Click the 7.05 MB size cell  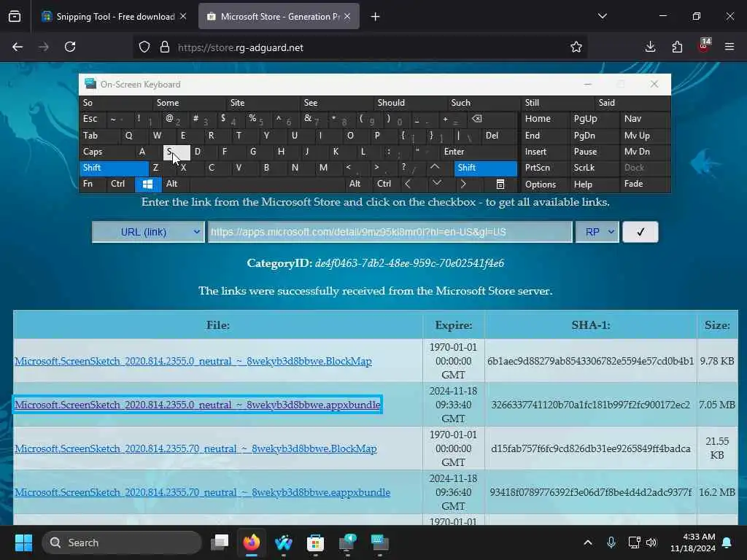(717, 405)
